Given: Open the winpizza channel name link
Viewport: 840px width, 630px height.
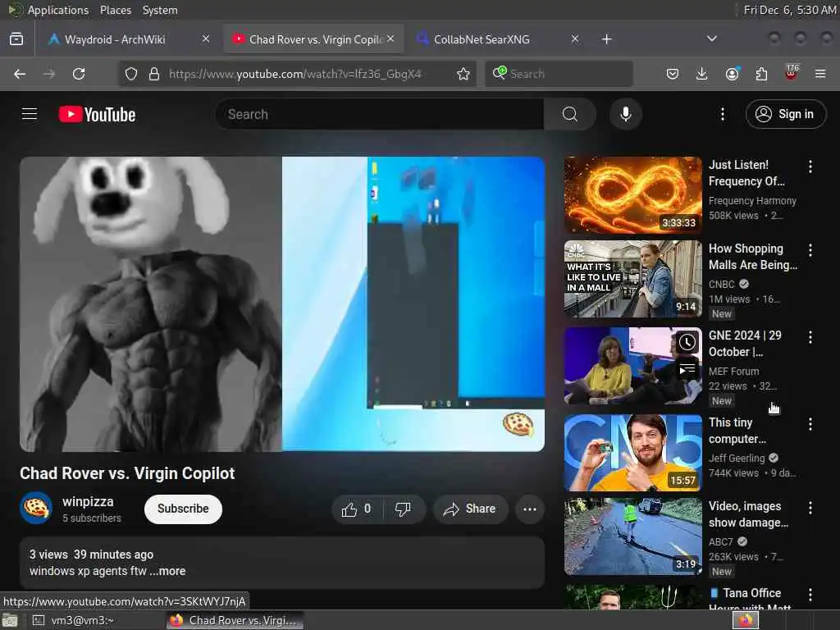Looking at the screenshot, I should (x=88, y=501).
